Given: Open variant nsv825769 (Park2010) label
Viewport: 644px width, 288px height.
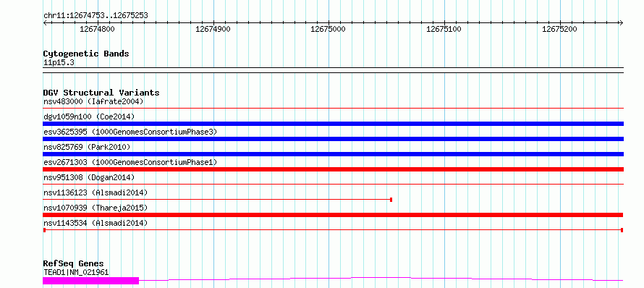Looking at the screenshot, I should pyautogui.click(x=87, y=147).
